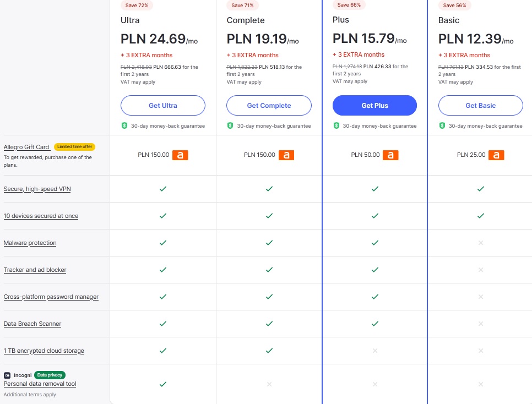Open Tracker and ad blocker link

[x=35, y=270]
